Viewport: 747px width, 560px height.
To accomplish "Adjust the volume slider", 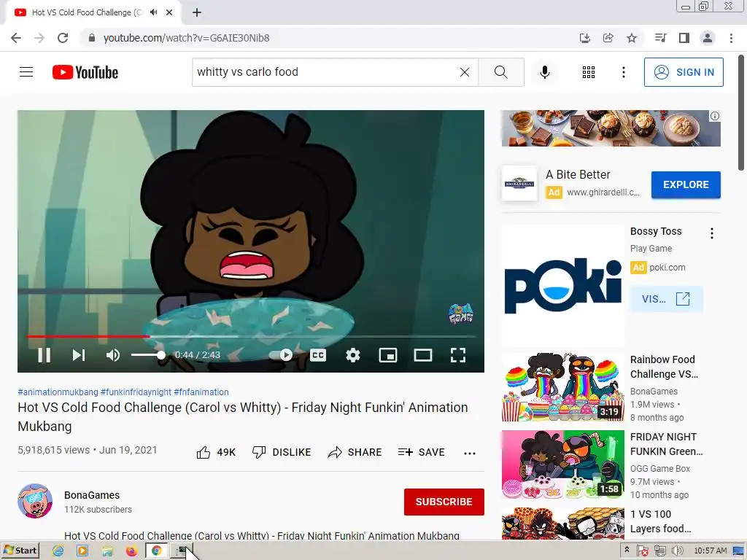I will click(148, 355).
